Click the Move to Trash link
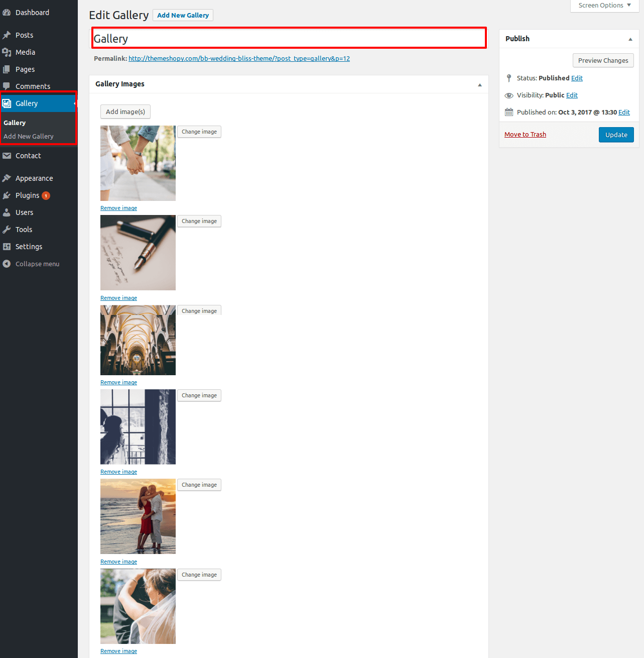The height and width of the screenshot is (658, 644). click(525, 134)
